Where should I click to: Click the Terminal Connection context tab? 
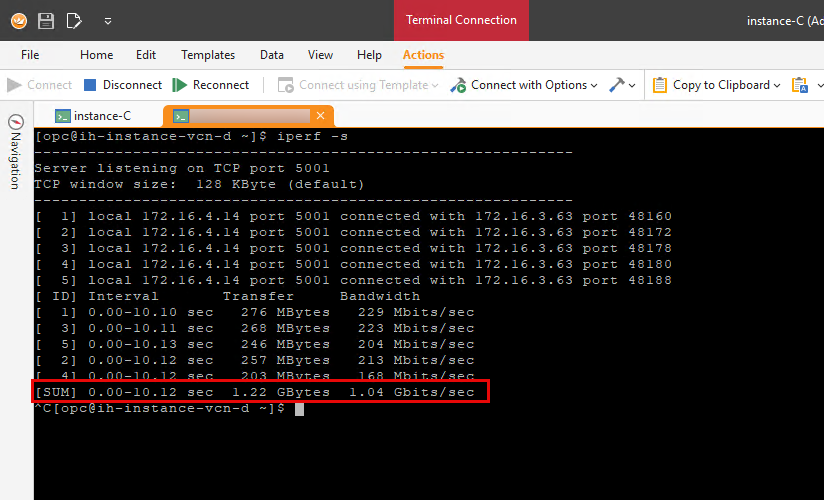(461, 20)
